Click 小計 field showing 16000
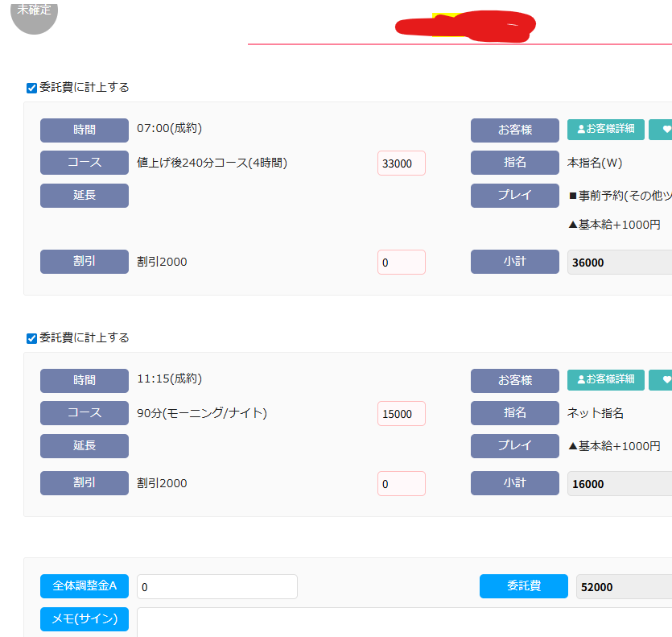 [619, 484]
